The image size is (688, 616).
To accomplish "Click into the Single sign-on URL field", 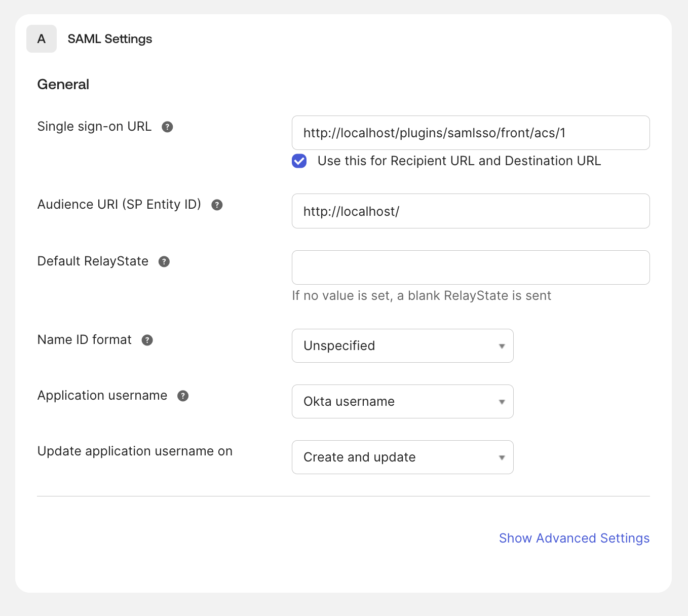I will coord(470,133).
